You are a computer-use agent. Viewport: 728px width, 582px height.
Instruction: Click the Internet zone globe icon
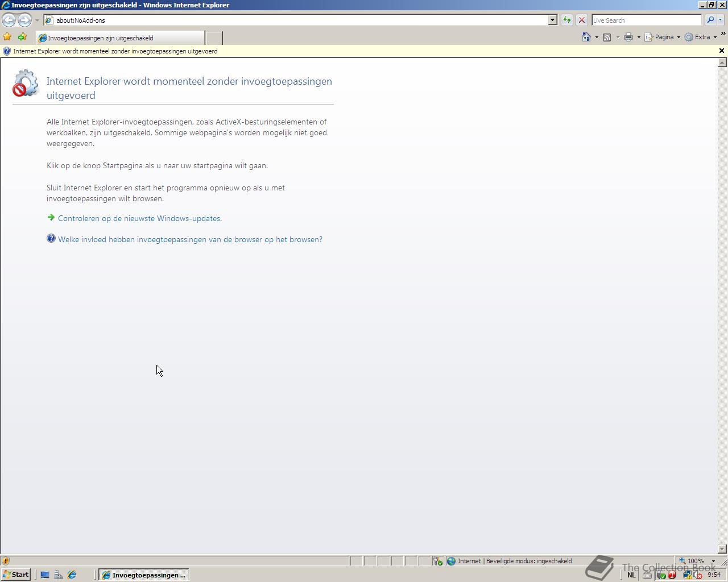(451, 561)
